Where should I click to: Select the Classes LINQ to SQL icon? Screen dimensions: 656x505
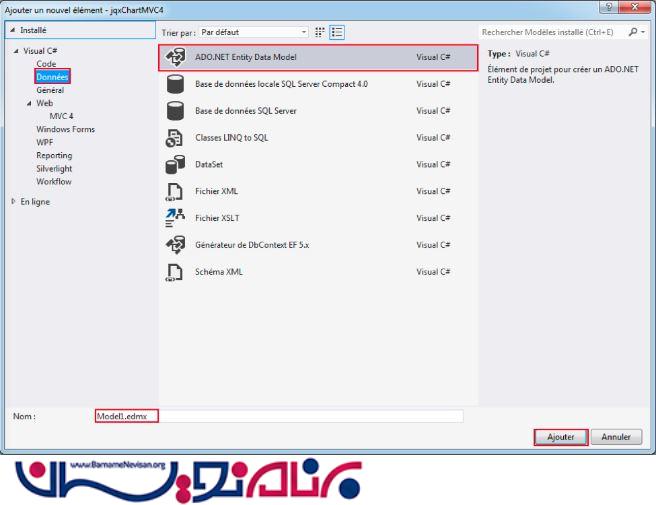pyautogui.click(x=175, y=138)
